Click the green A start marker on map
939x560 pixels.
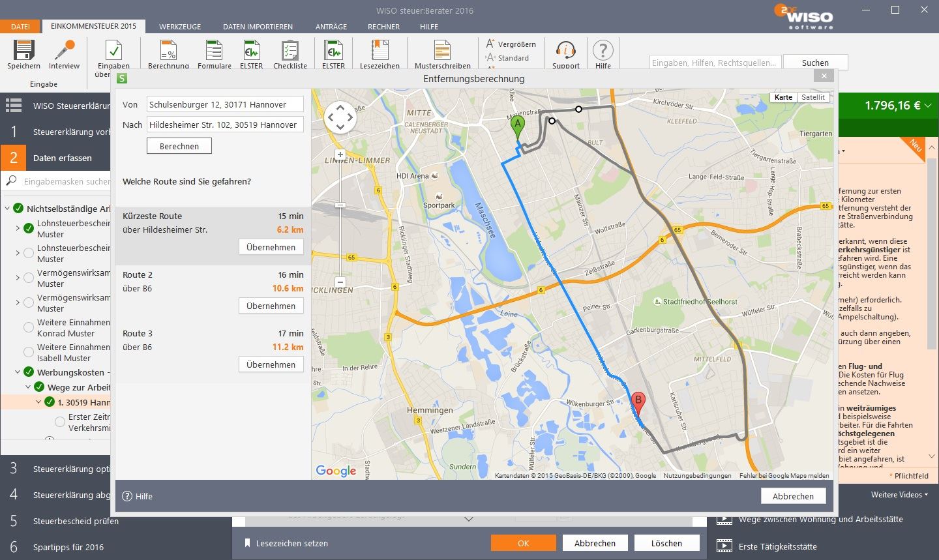tap(518, 127)
